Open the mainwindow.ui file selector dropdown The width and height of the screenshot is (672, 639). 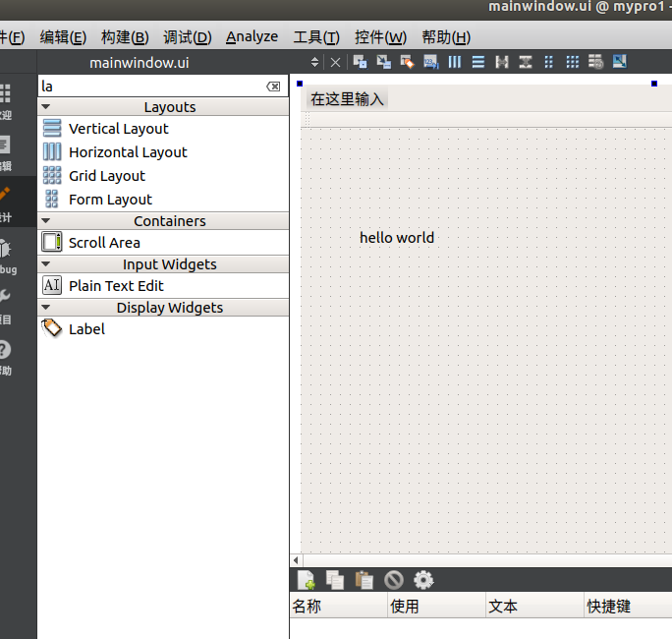coord(314,62)
